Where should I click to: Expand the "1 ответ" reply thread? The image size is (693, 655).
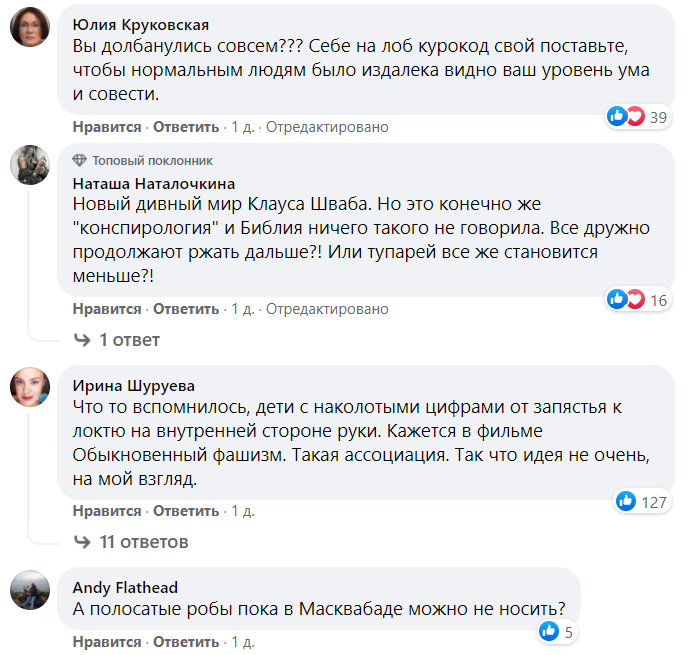(129, 340)
